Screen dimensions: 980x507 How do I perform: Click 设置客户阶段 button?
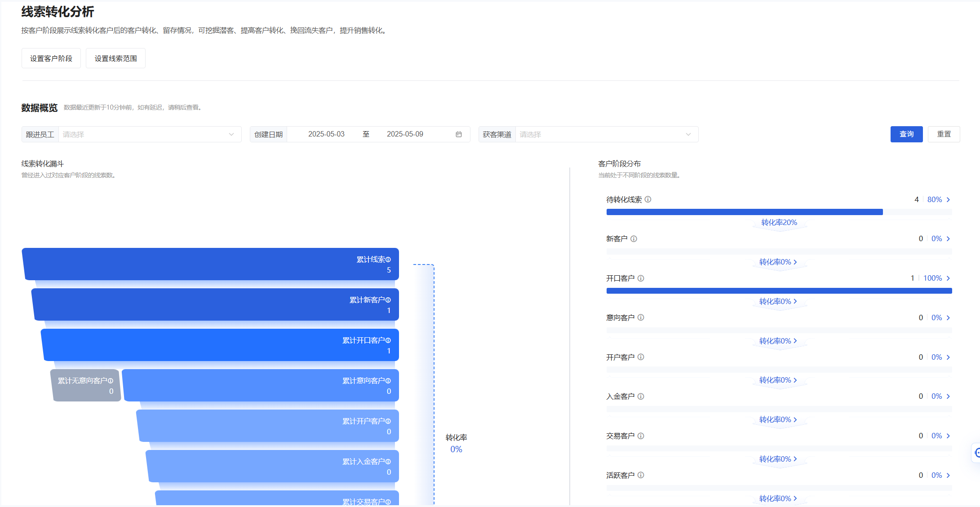click(51, 58)
